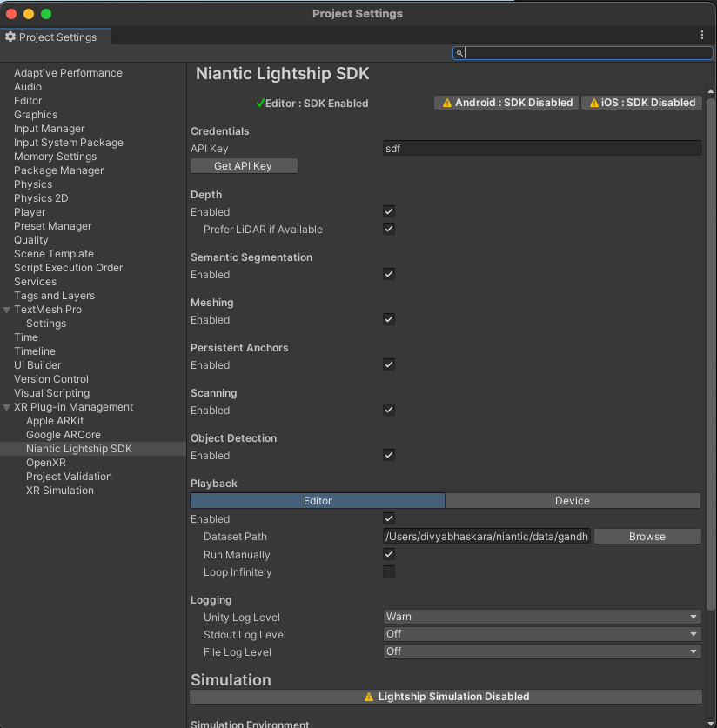Click the iOS SDK Disabled warning button
Viewport: 717px width, 728px height.
point(641,103)
